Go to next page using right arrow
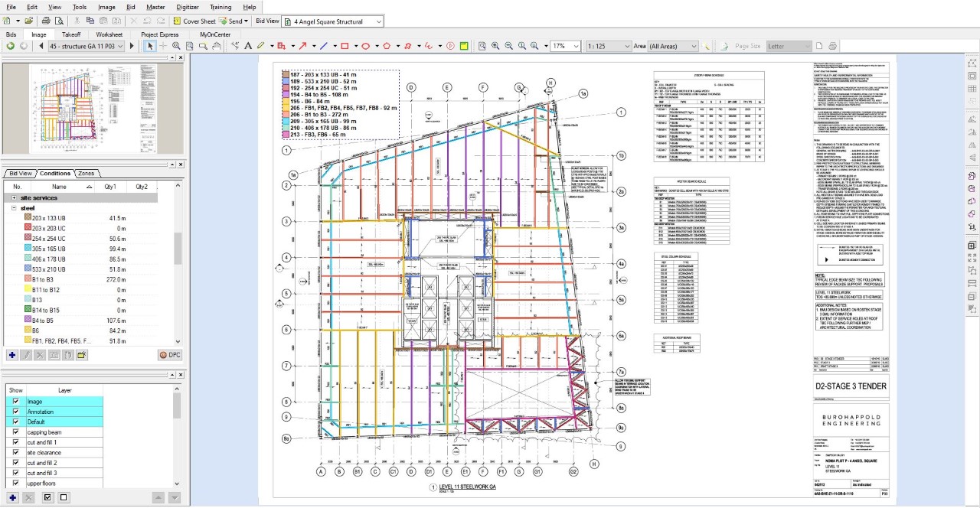This screenshot has width=980, height=508. pyautogui.click(x=132, y=46)
